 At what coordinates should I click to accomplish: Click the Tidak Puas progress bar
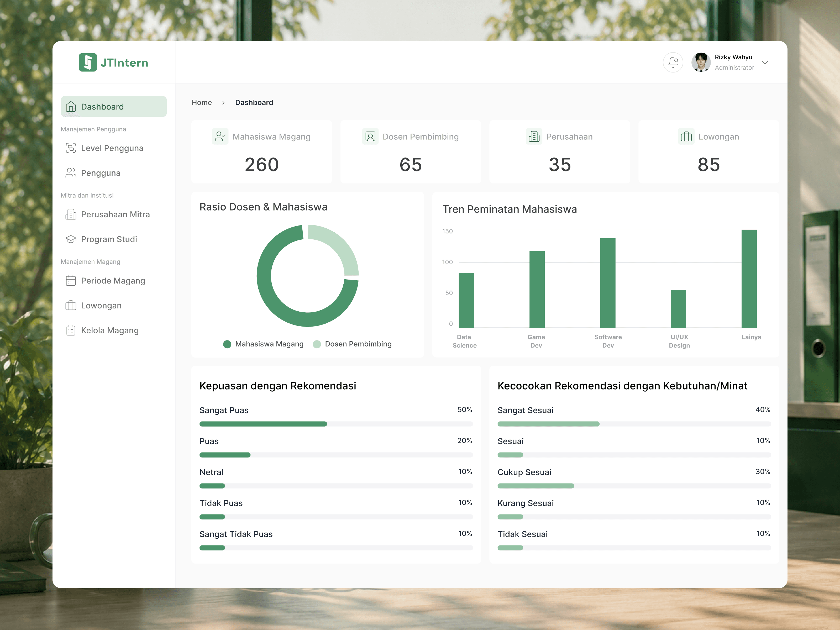point(336,517)
